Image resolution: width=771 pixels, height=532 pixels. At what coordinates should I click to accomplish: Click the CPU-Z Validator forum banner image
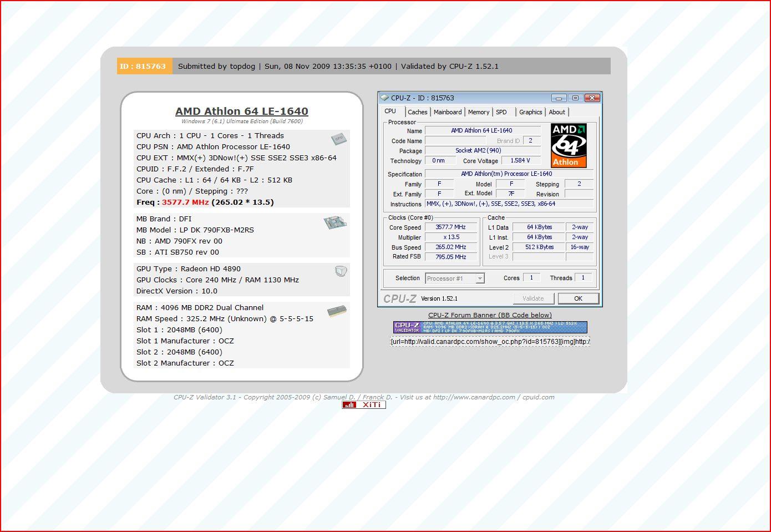pyautogui.click(x=490, y=327)
